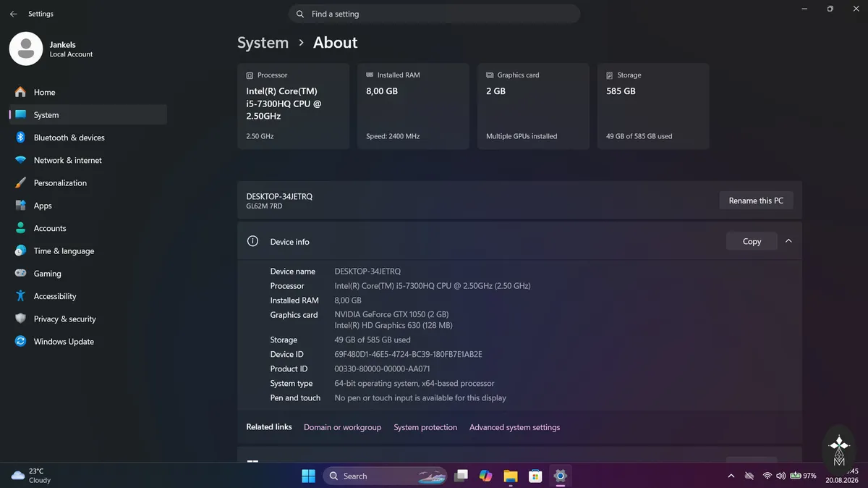Click the Wi-Fi tray icon
This screenshot has height=488, width=868.
767,476
